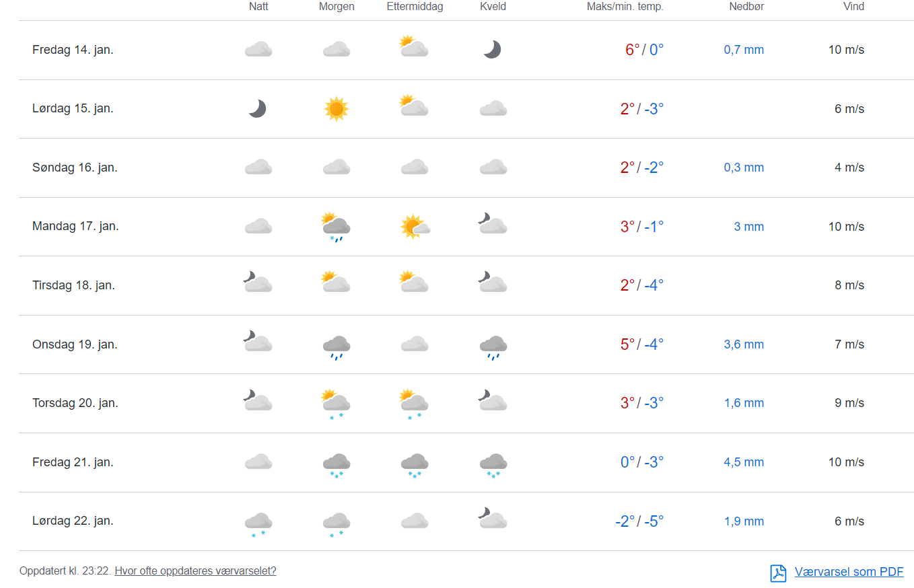Click Mandag 17. morning sleet shower icon
Image resolution: width=914 pixels, height=588 pixels.
point(336,227)
